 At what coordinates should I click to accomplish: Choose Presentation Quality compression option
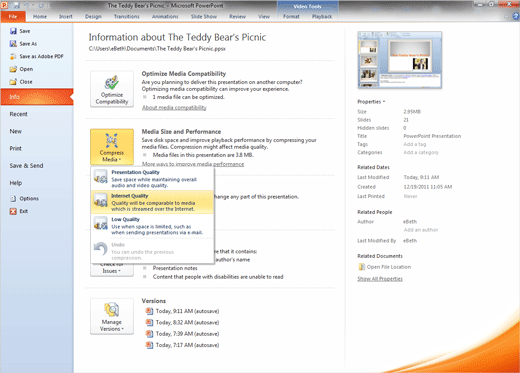coord(152,178)
